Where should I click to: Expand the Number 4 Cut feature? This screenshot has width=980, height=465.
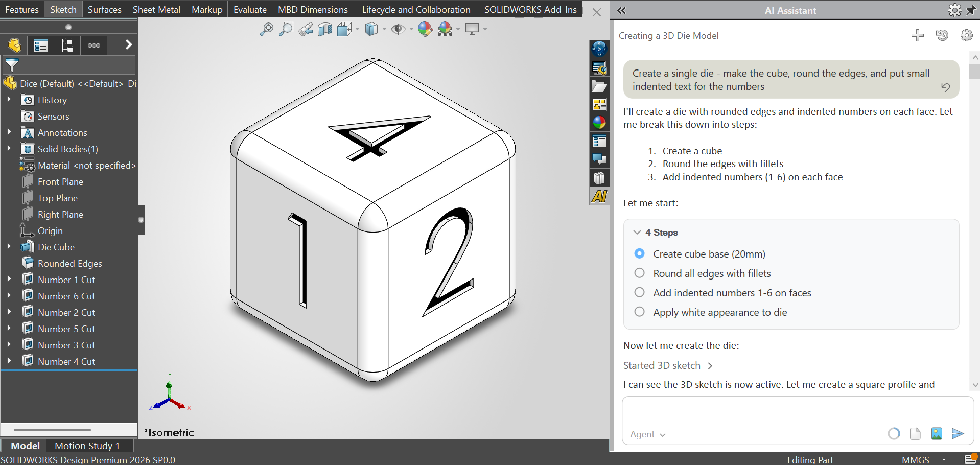[9, 361]
